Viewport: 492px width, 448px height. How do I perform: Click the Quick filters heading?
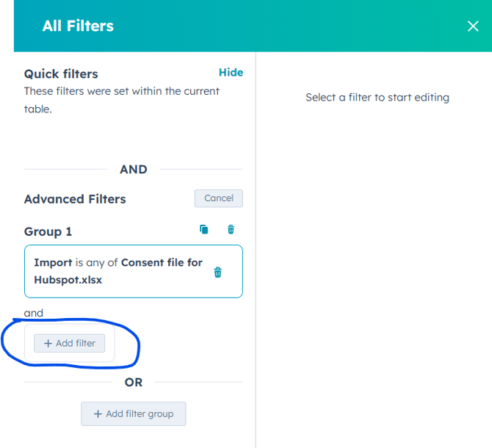pos(61,74)
